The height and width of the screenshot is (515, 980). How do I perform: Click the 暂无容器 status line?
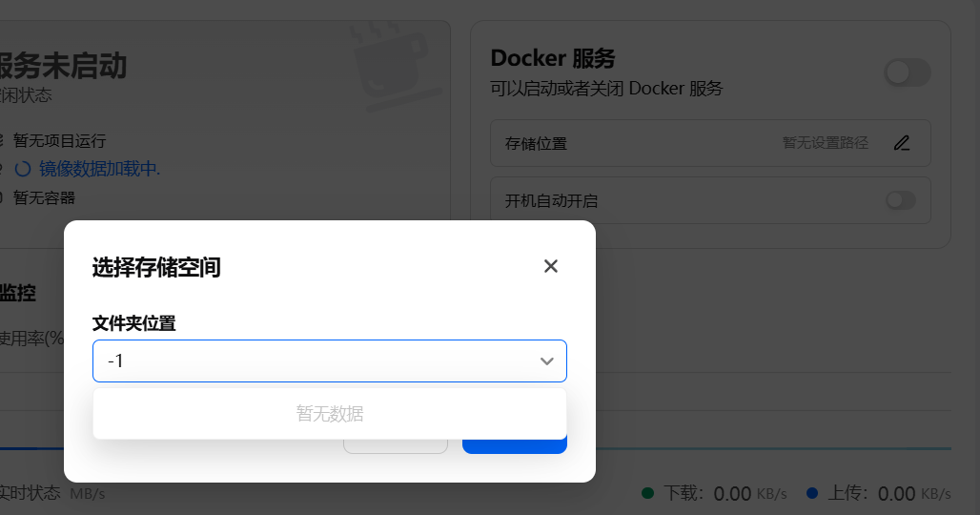(44, 197)
